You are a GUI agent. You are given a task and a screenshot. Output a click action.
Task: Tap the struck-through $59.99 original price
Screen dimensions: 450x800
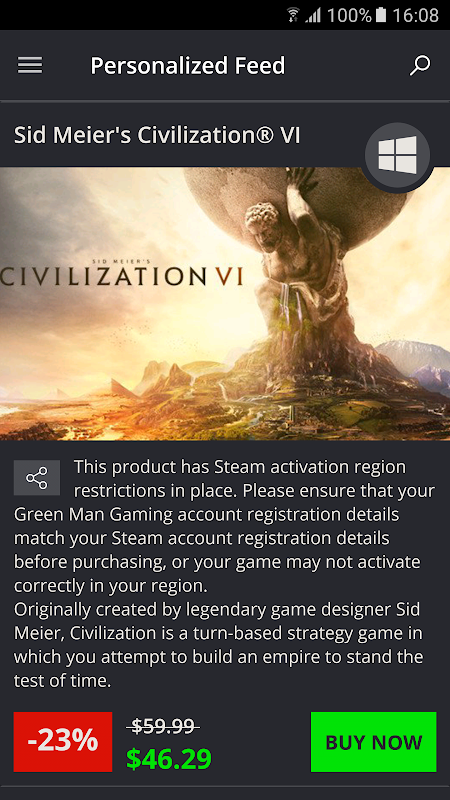click(163, 726)
